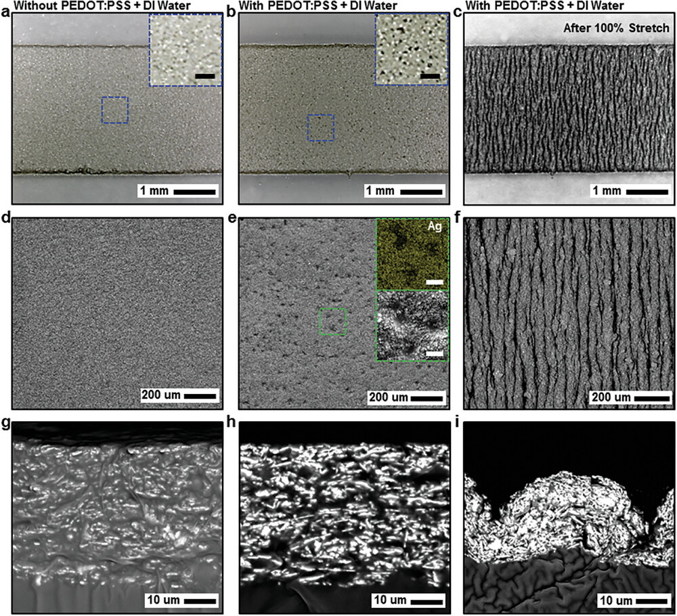Click the "200 um" scale label in panel f
The width and height of the screenshot is (677, 616).
coord(611,397)
